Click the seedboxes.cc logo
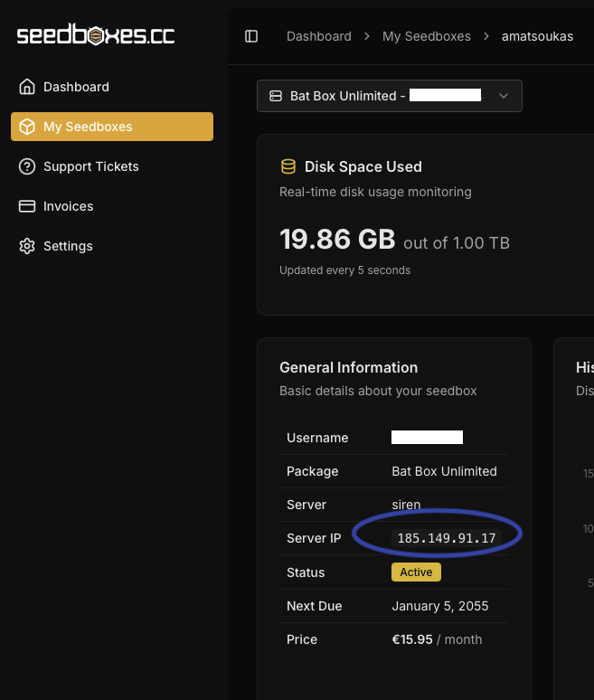 95,36
